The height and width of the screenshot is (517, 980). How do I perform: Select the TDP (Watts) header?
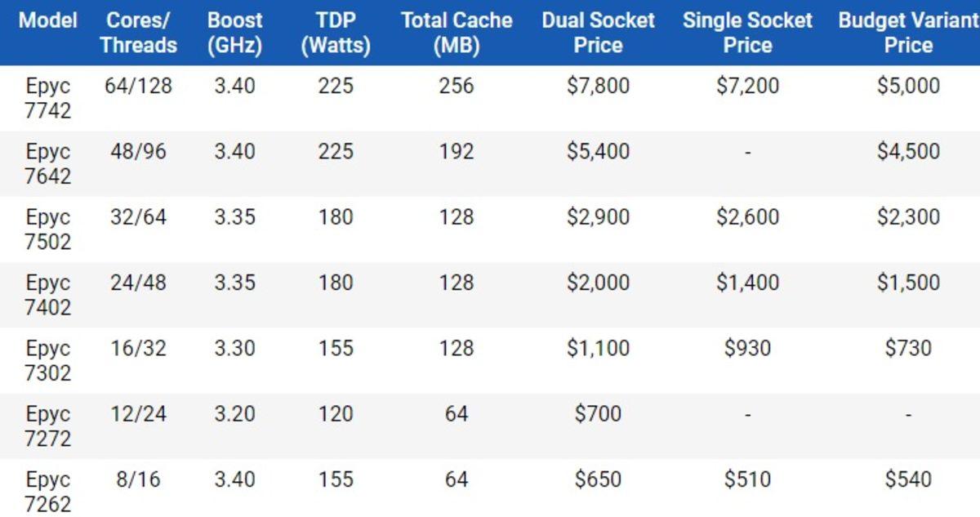click(336, 33)
